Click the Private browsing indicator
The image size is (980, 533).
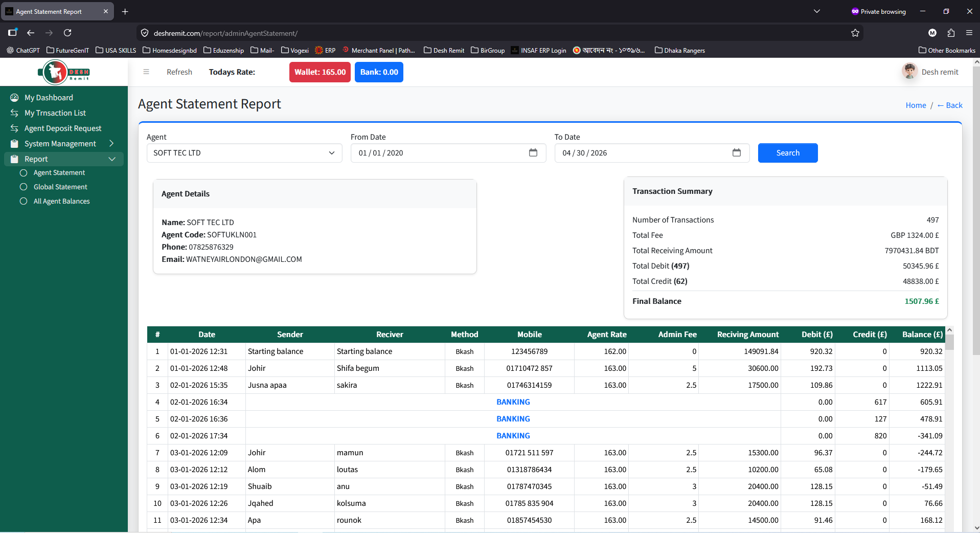(x=879, y=11)
